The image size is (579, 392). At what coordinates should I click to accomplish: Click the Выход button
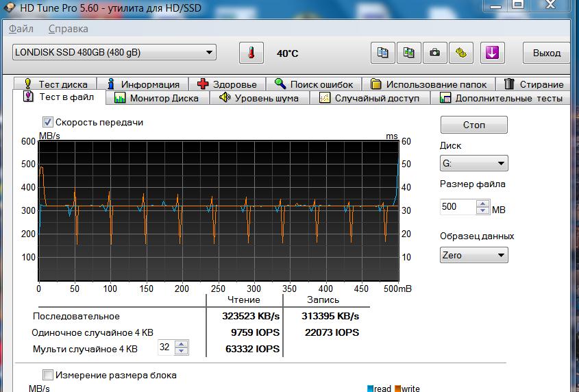point(547,53)
